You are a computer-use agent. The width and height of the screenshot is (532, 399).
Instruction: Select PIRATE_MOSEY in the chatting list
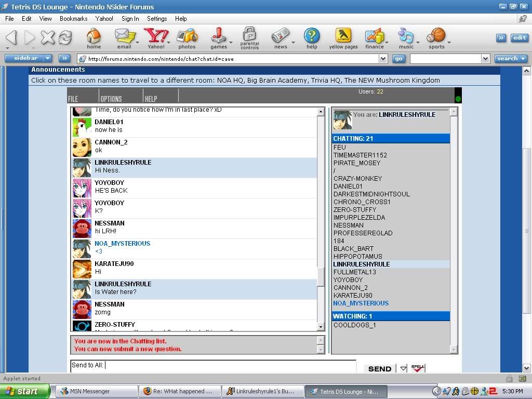(356, 163)
